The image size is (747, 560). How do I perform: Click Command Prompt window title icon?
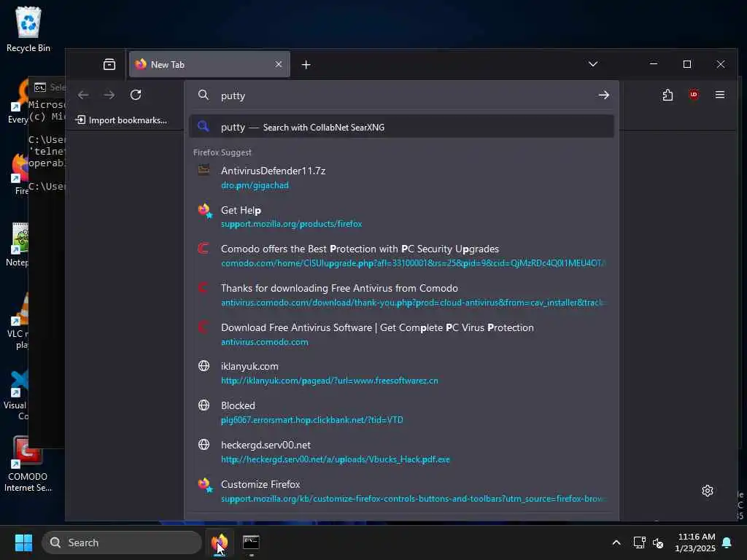coord(40,87)
